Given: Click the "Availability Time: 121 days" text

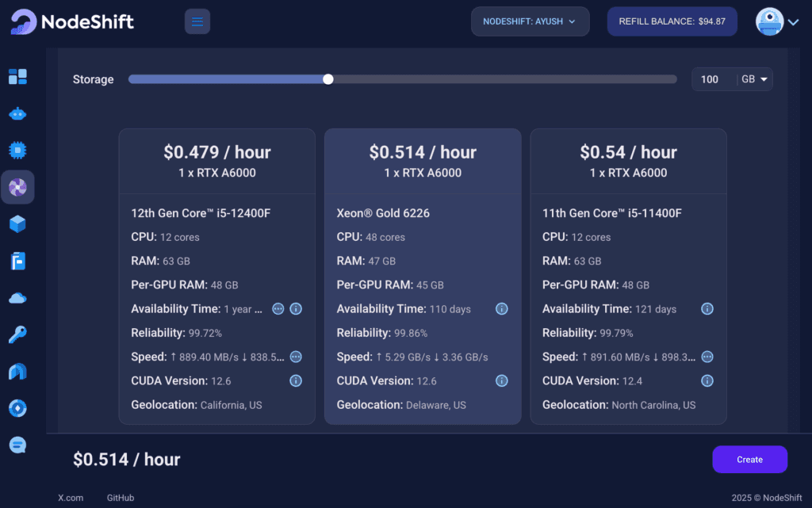Looking at the screenshot, I should [x=609, y=309].
